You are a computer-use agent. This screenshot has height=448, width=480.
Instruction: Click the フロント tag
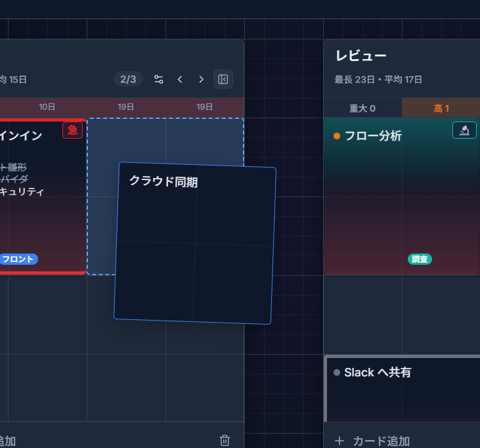[x=18, y=259]
